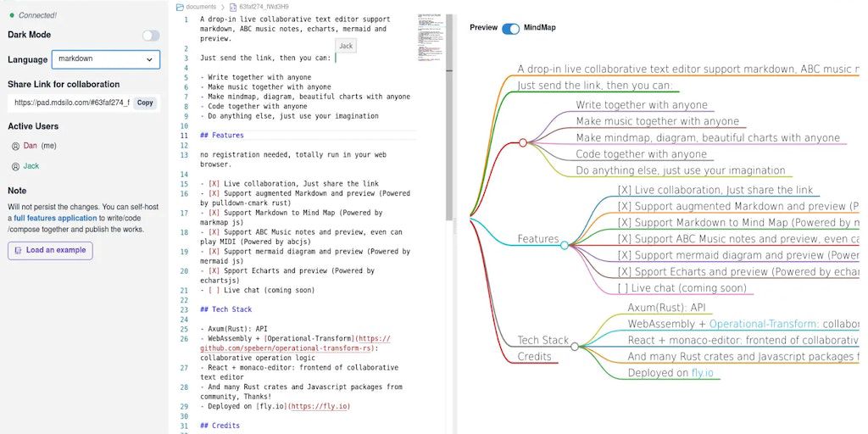Viewport: 868px width, 434px height.
Task: Click the book icon in Load an example
Action: coord(18,250)
